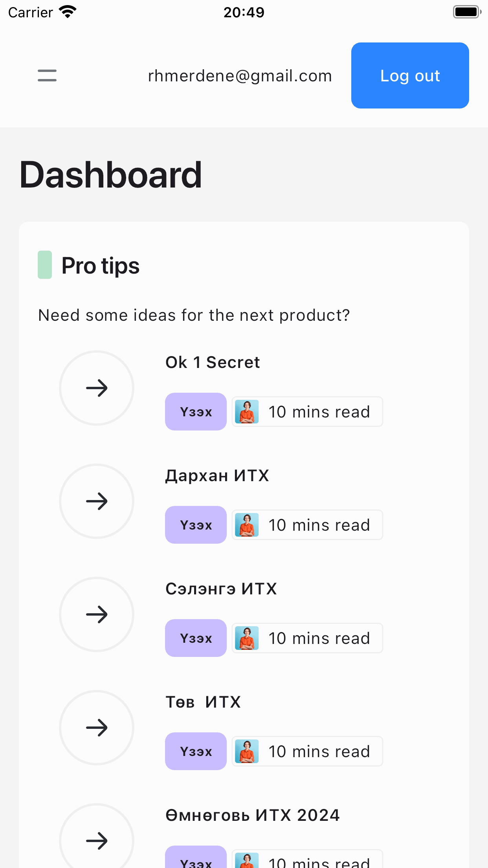Click Үзэх button under Төв ИТХ
Screen dimensions: 488x868
[196, 751]
